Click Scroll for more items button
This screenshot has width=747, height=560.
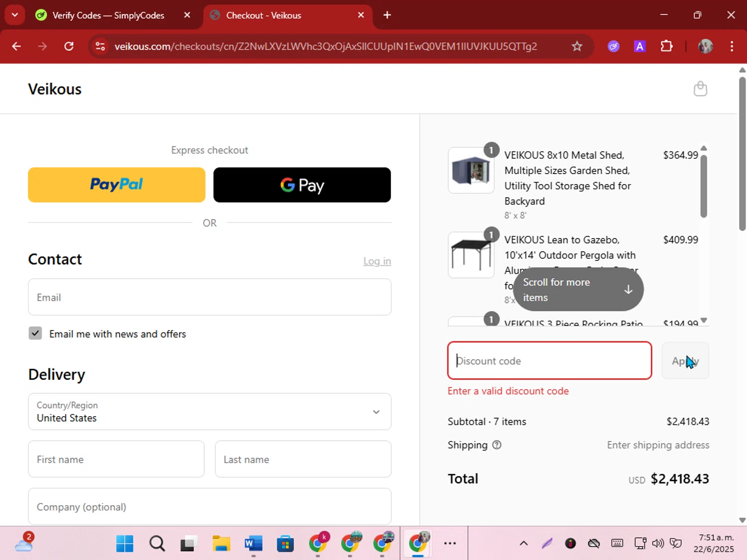pos(578,290)
